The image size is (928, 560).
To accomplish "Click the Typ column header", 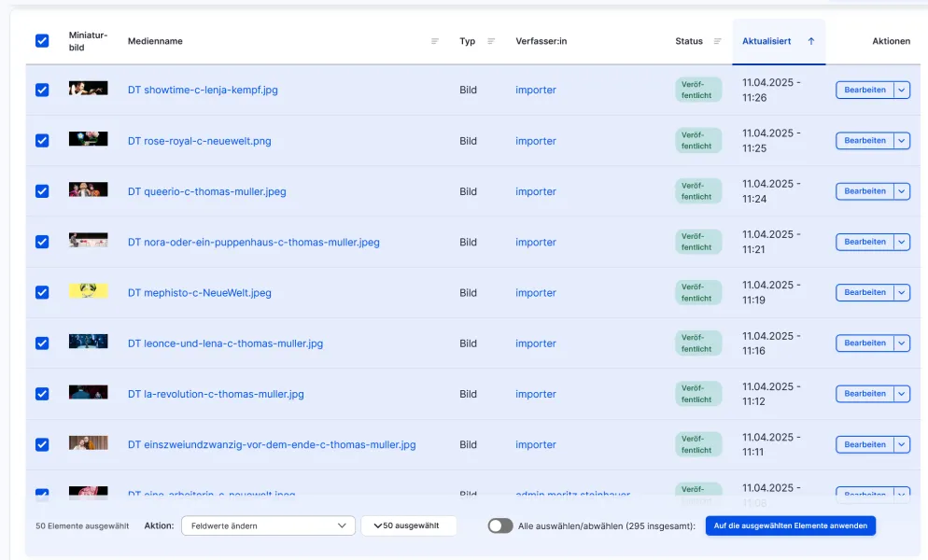I will point(468,41).
